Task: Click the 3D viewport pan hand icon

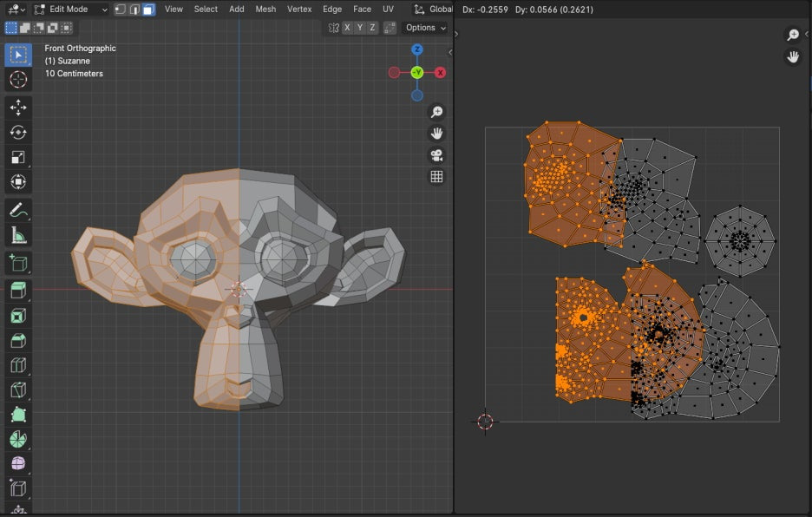Action: click(436, 134)
